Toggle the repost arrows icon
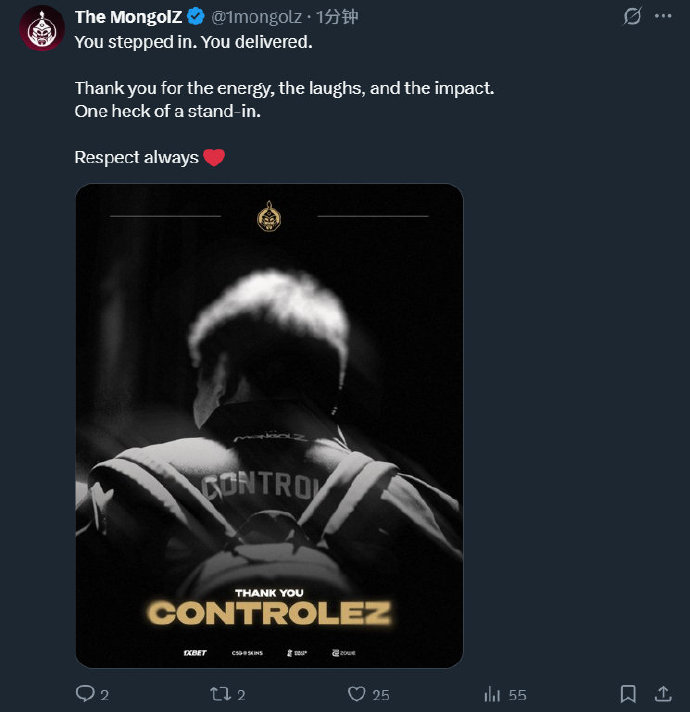 (x=219, y=694)
